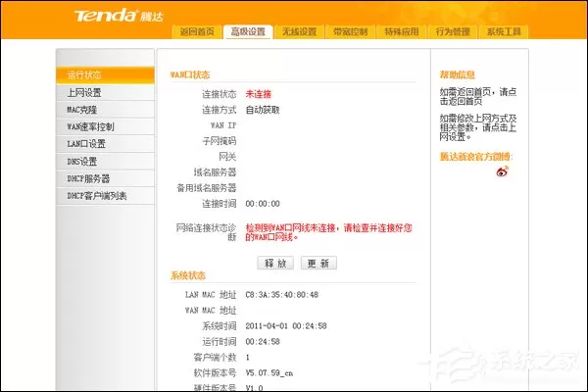This screenshot has width=588, height=392.
Task: Switch to the 无线设置 tab
Action: click(x=299, y=31)
